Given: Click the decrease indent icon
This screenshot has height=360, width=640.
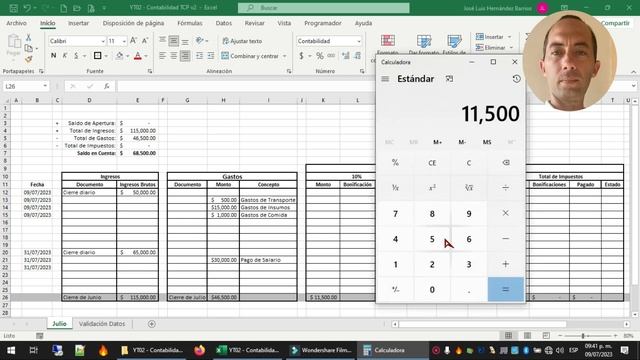Looking at the screenshot, I should pyautogui.click(x=199, y=56).
